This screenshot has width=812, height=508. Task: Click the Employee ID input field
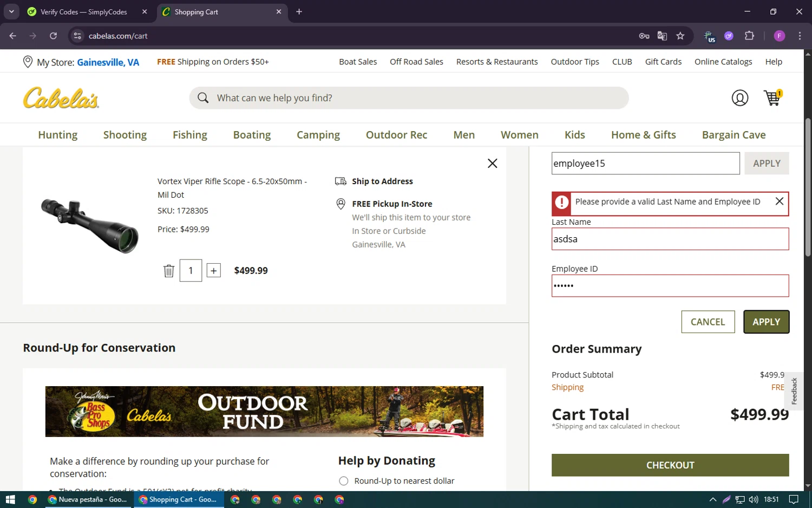click(670, 286)
